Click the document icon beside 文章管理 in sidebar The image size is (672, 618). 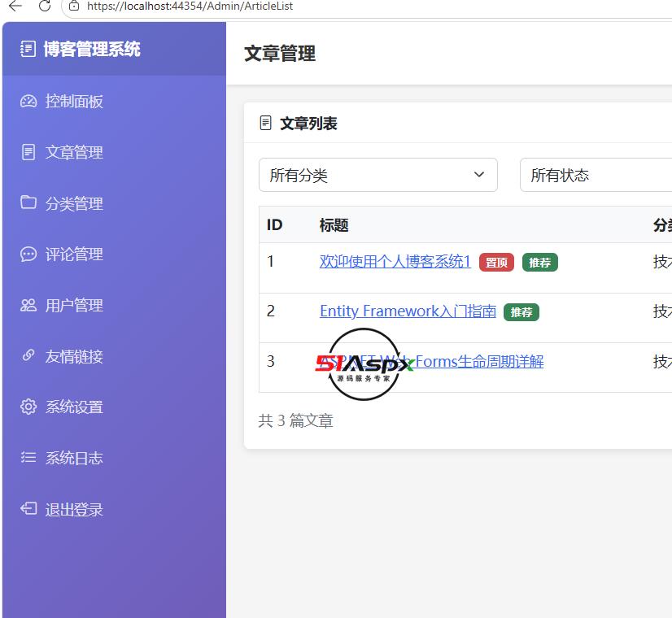28,152
